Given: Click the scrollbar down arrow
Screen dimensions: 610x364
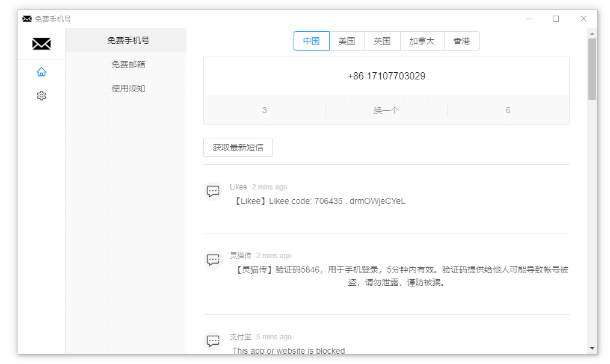Looking at the screenshot, I should click(x=592, y=348).
